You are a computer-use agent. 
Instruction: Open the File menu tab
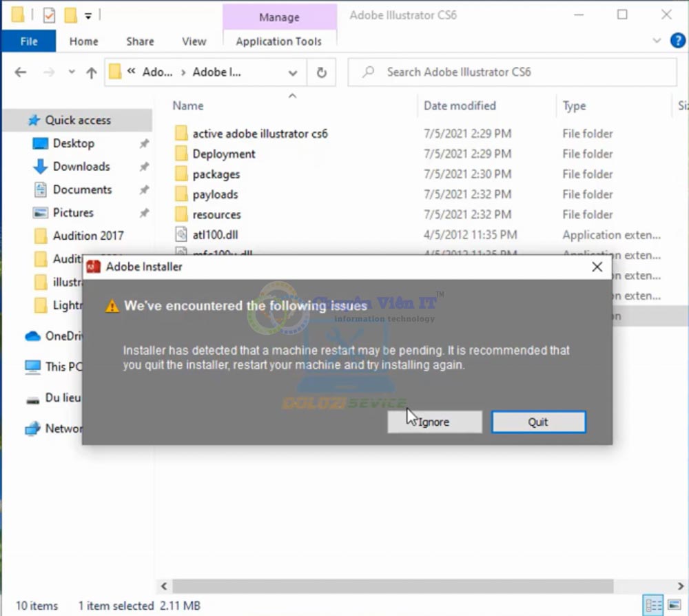click(x=29, y=41)
